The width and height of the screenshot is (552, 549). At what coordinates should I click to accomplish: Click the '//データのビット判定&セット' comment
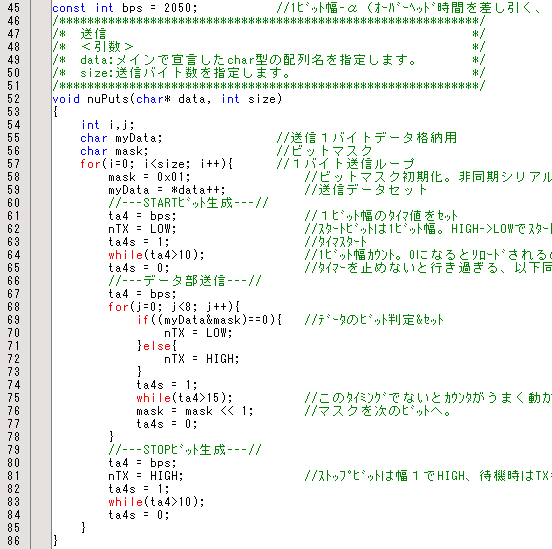click(374, 320)
